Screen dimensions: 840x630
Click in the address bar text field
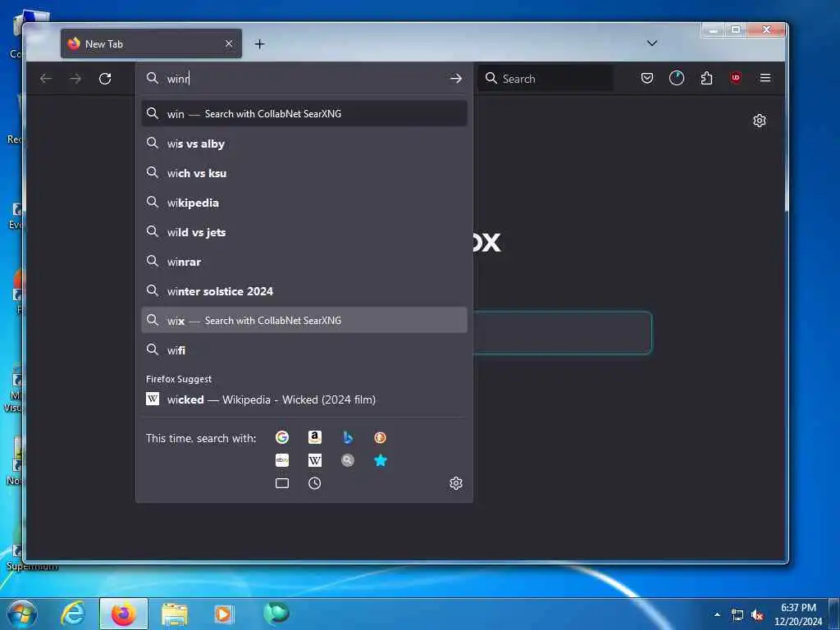[305, 79]
